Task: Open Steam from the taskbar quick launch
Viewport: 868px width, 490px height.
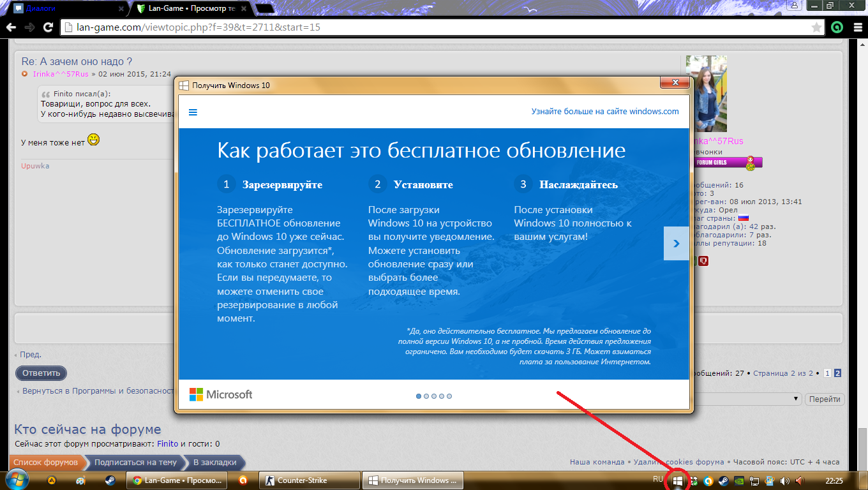Action: coord(110,480)
